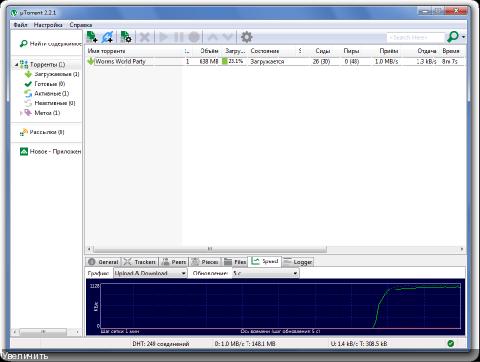This screenshot has width=480, height=362.
Task: Select Активные (1) category
Action: point(52,93)
